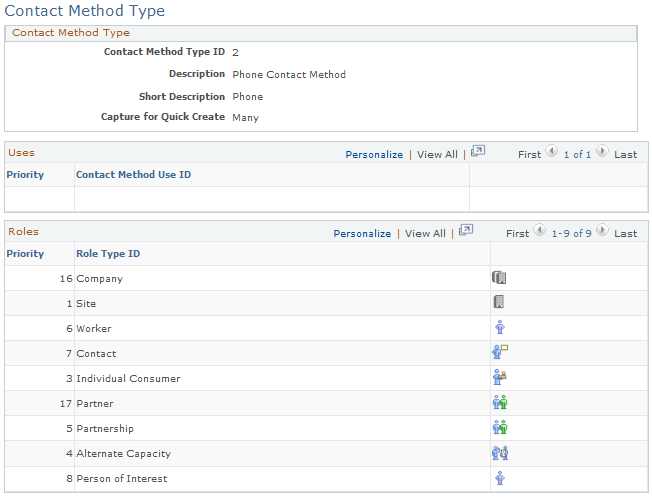The height and width of the screenshot is (497, 652).
Task: Click Capture for Quick Create value Many
Action: (x=246, y=118)
